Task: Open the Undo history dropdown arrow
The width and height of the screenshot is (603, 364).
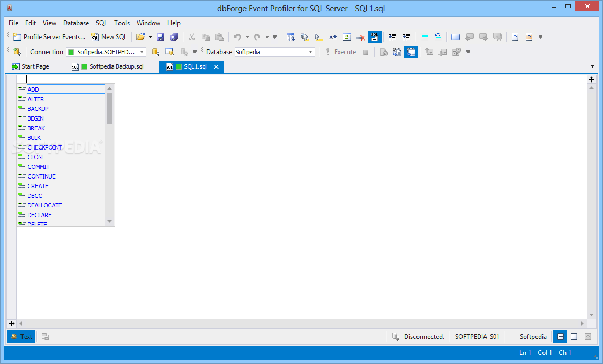Action: [x=247, y=38]
